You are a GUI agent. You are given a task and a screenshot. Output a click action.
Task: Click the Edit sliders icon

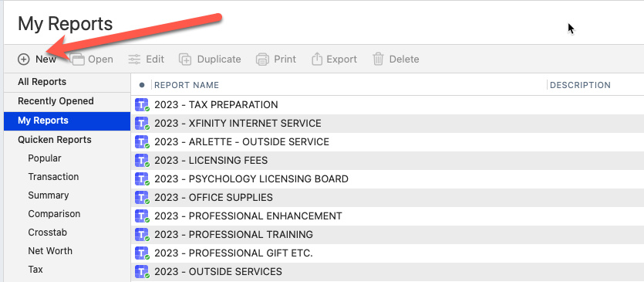(134, 59)
